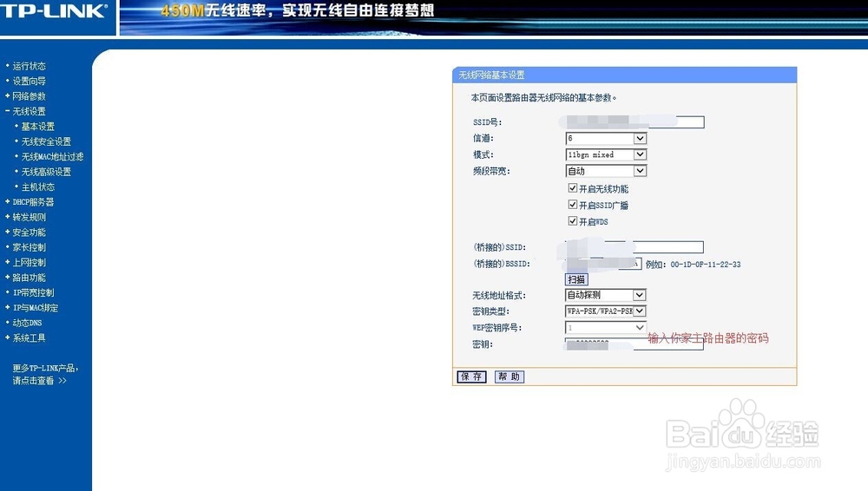The image size is (868, 491).
Task: Select 基本设置 submenu item
Action: pos(37,126)
